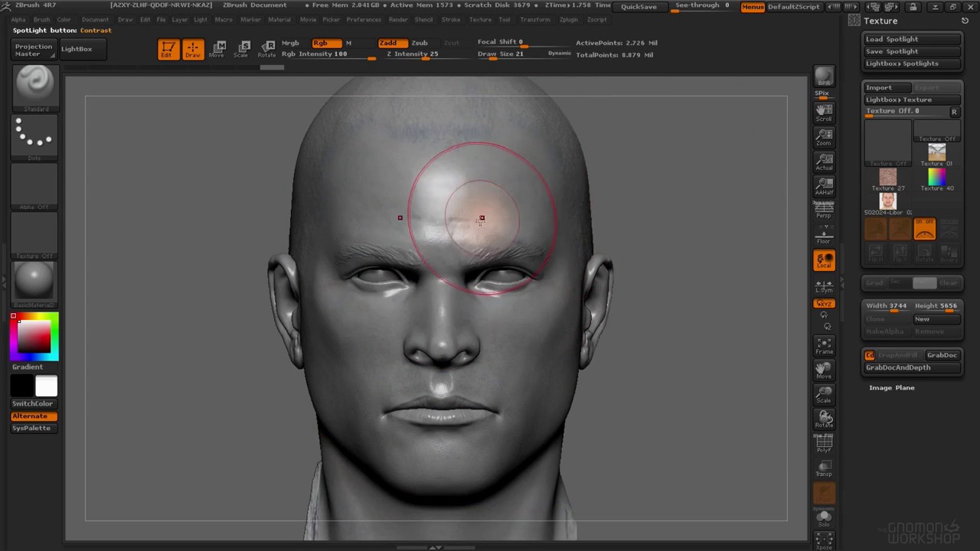Switch to the Move tool in top shelf

(217, 50)
